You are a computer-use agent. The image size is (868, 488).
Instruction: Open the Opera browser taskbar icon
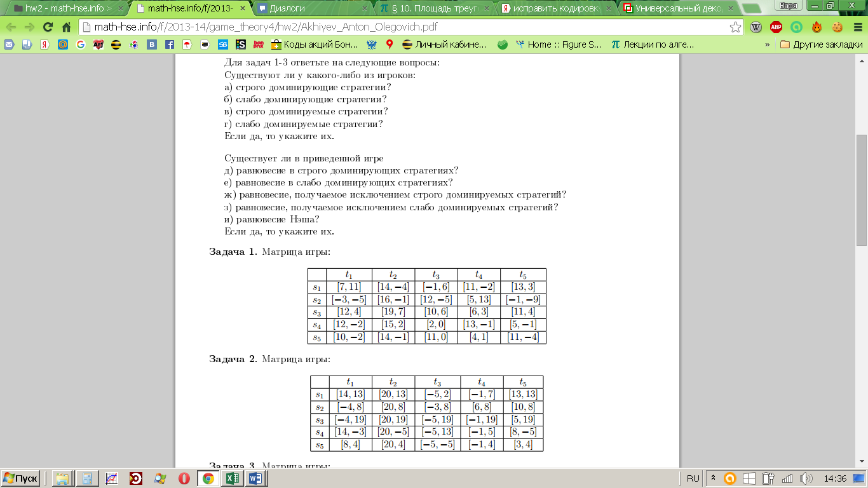tap(183, 478)
